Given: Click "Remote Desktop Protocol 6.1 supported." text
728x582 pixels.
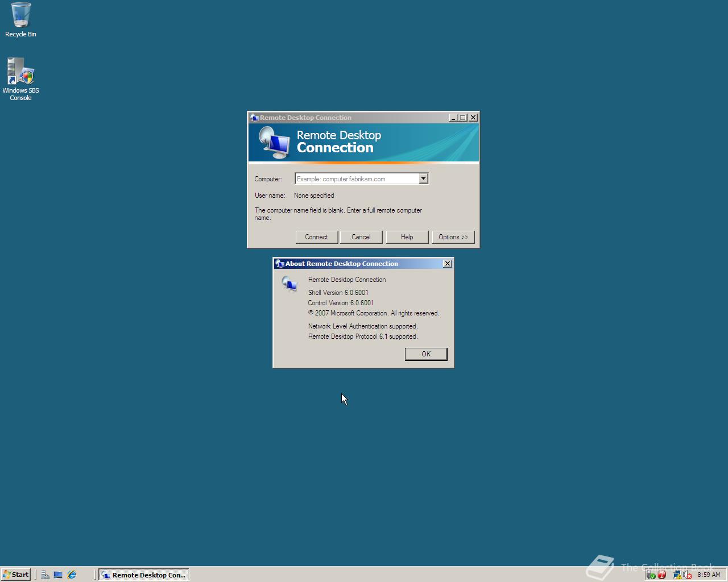Looking at the screenshot, I should [363, 336].
